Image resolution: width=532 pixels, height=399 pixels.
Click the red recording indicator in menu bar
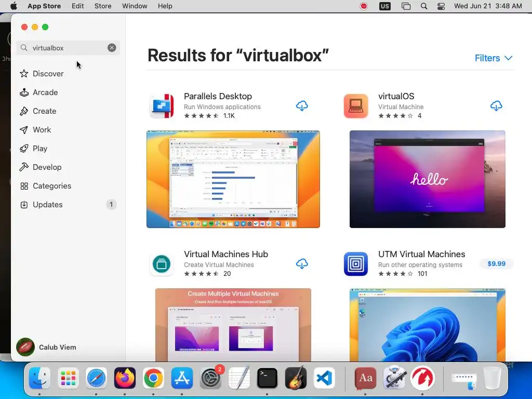click(363, 6)
